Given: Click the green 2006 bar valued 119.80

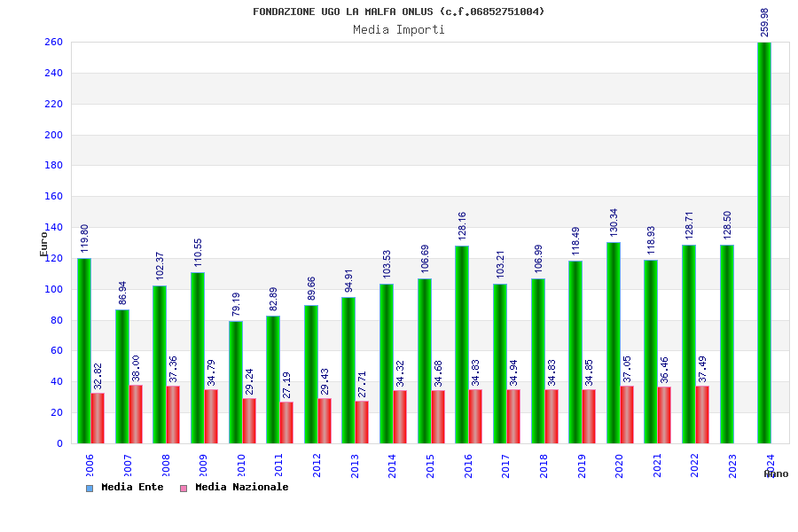Looking at the screenshot, I should click(84, 351).
